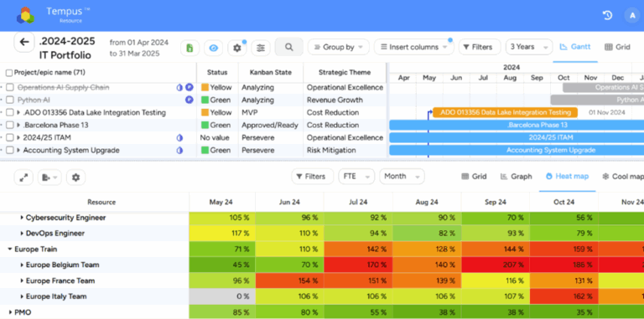Export portfolio with the green spreadsheet icon
This screenshot has height=319, width=644.
tap(190, 48)
